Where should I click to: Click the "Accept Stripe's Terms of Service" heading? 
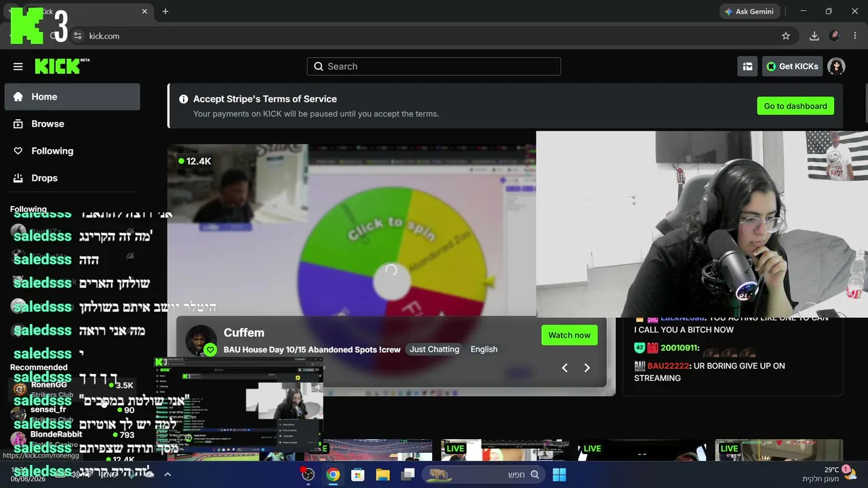[265, 99]
